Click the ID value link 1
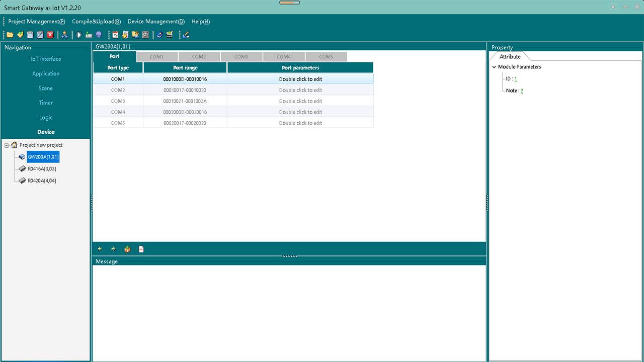 point(516,79)
